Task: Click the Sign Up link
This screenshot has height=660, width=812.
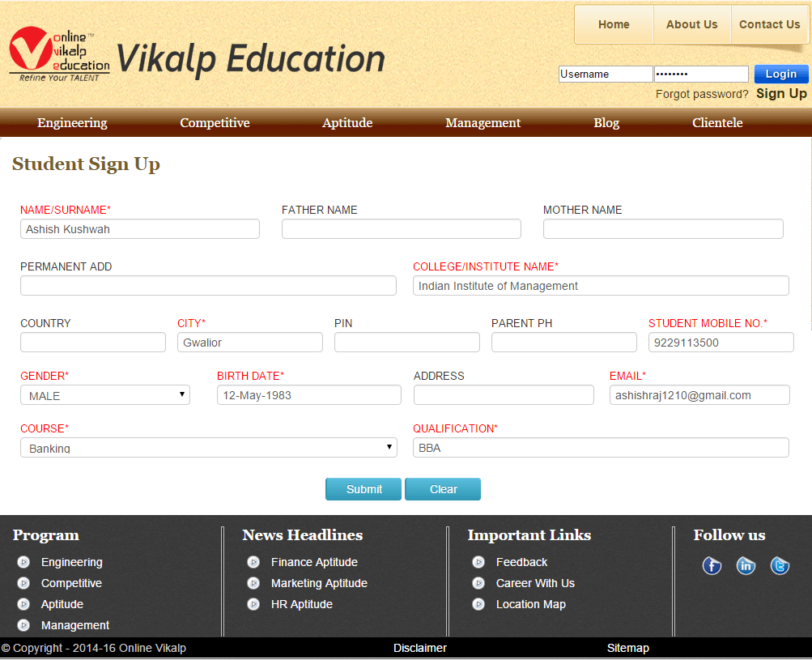Action: tap(781, 94)
